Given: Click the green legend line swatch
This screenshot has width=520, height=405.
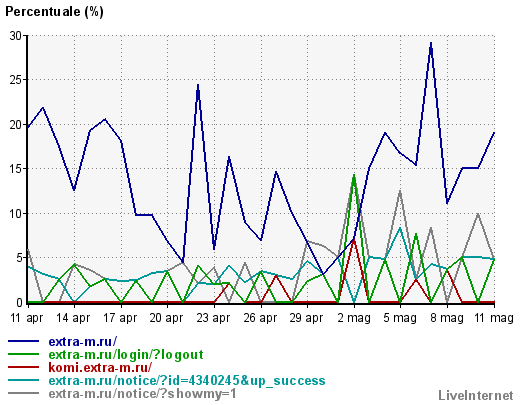Looking at the screenshot, I should [x=23, y=354].
